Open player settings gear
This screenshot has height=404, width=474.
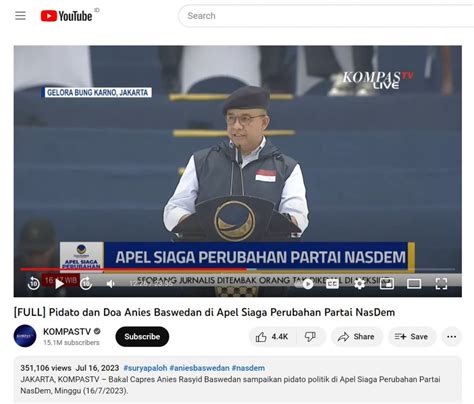[359, 284]
